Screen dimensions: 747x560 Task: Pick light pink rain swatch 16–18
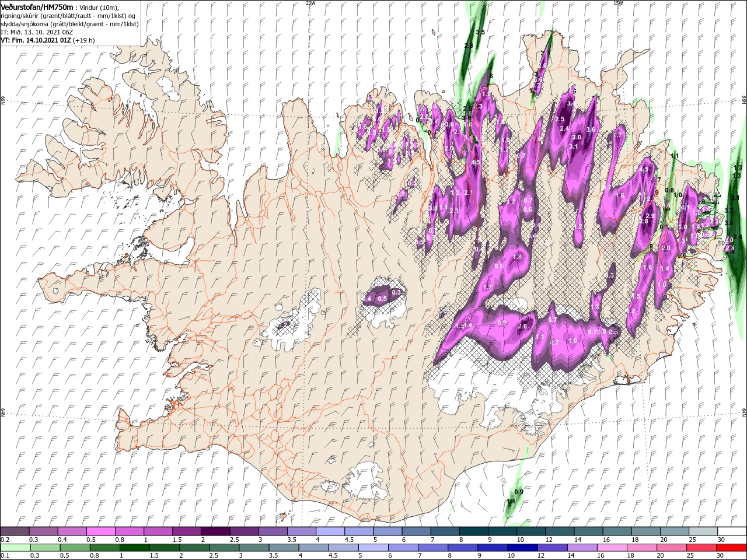point(613,548)
